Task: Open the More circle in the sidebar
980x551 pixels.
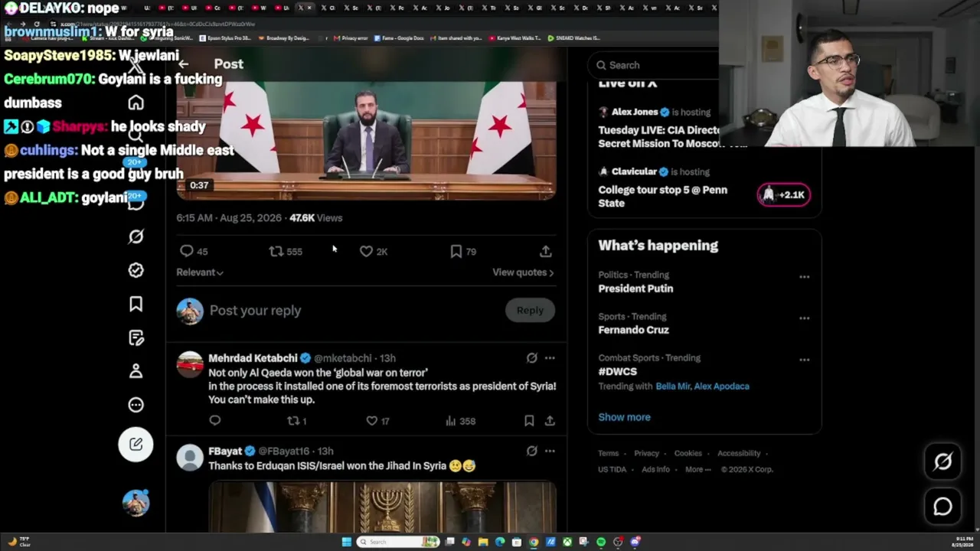Action: point(136,405)
